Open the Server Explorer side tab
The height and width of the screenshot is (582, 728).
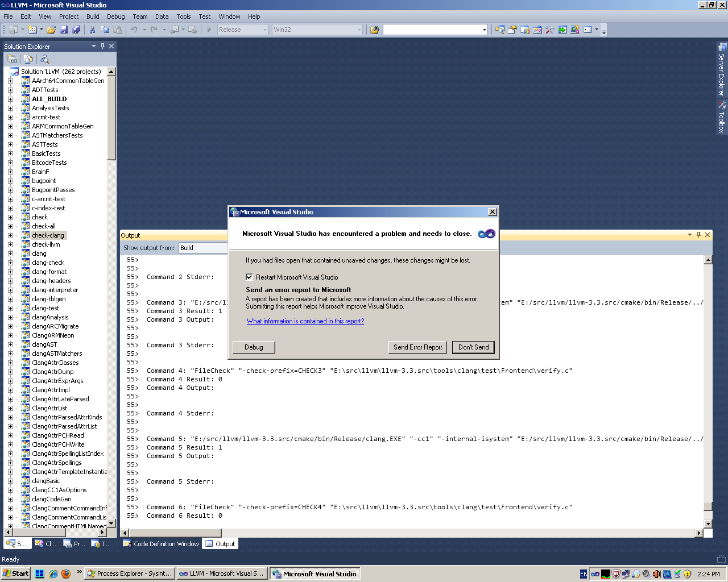click(x=722, y=70)
